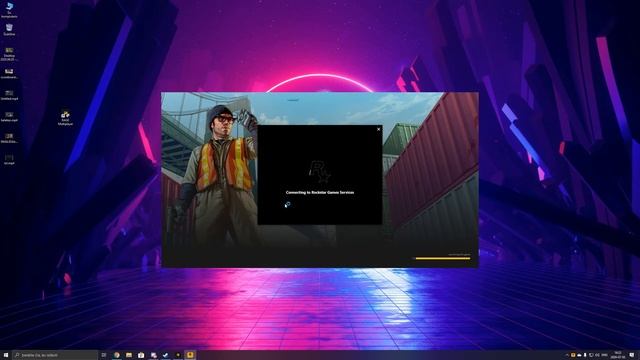This screenshot has width=640, height=360.
Task: Open Task View from the taskbar
Action: pos(104,355)
